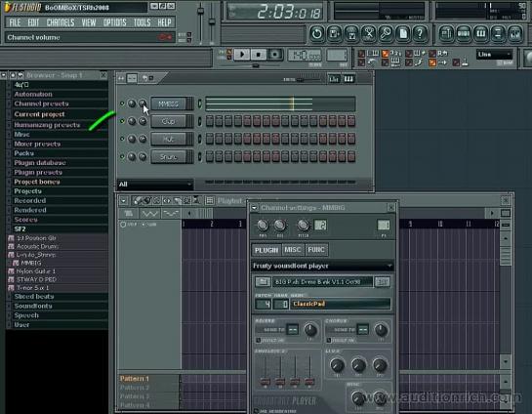Viewport: 532px width, 414px height.
Task: Select Acoustic Drums soundfont in browser
Action: (37, 246)
